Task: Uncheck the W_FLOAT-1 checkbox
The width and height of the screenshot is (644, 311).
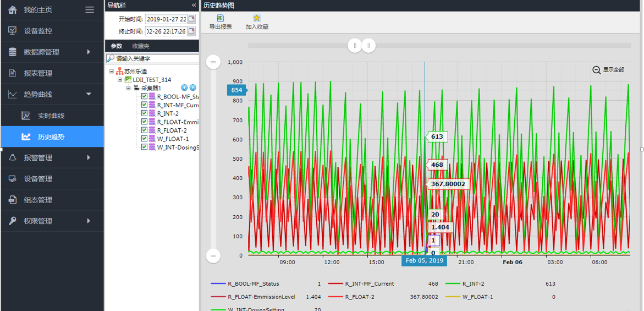Action: (x=144, y=139)
